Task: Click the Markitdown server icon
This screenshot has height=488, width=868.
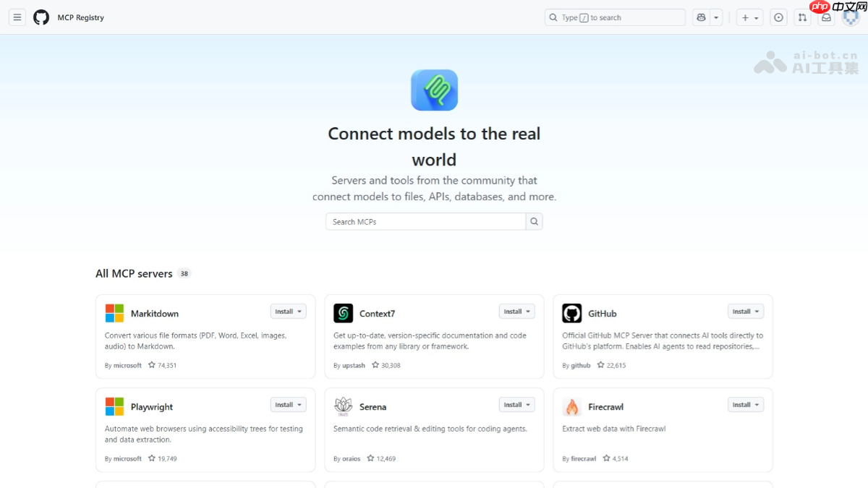Action: (114, 313)
